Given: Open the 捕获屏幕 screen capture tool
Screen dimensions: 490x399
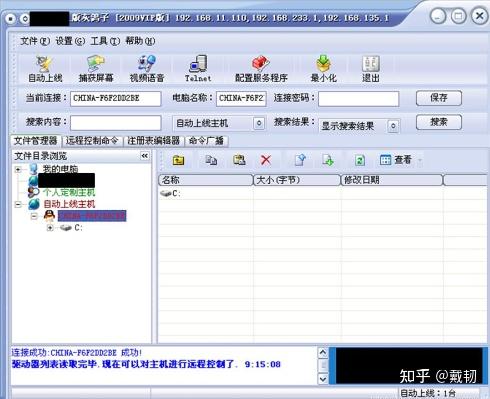Looking at the screenshot, I should pyautogui.click(x=96, y=69).
